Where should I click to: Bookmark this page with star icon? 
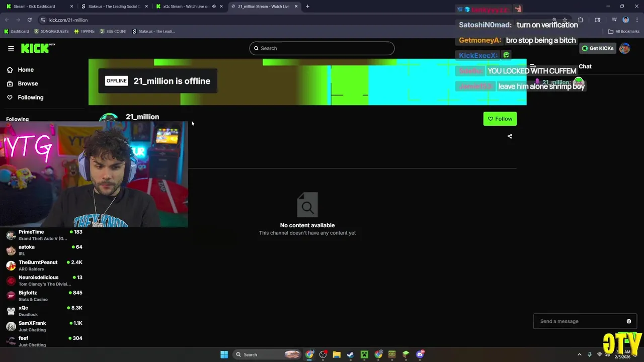pyautogui.click(x=565, y=20)
